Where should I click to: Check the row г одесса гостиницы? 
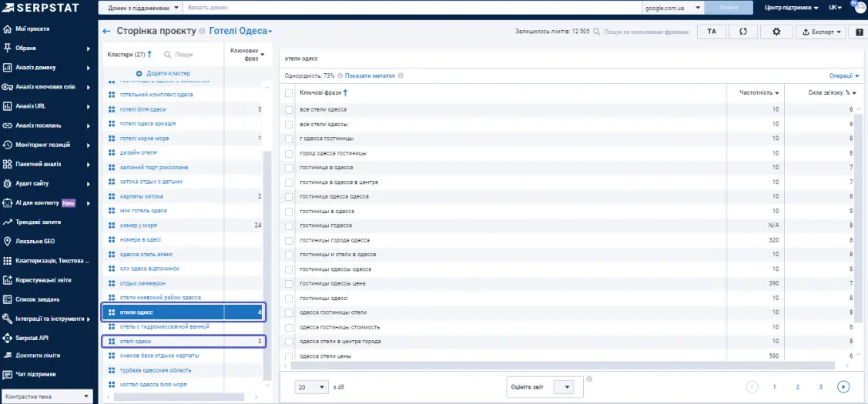click(x=288, y=139)
